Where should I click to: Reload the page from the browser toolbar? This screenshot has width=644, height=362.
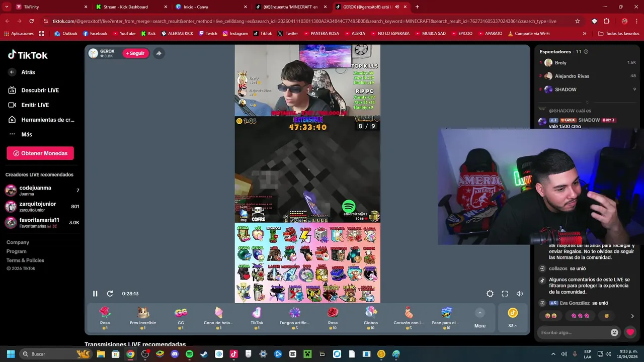pos(31,21)
